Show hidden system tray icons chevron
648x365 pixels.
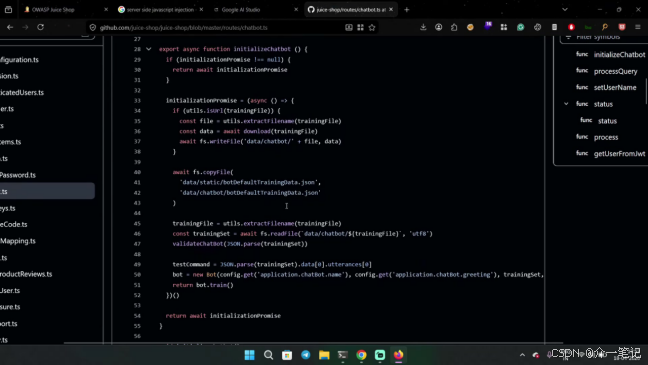[x=522, y=355]
